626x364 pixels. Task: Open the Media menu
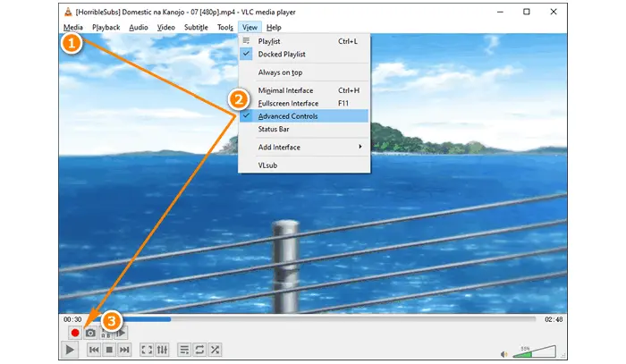[x=73, y=27]
